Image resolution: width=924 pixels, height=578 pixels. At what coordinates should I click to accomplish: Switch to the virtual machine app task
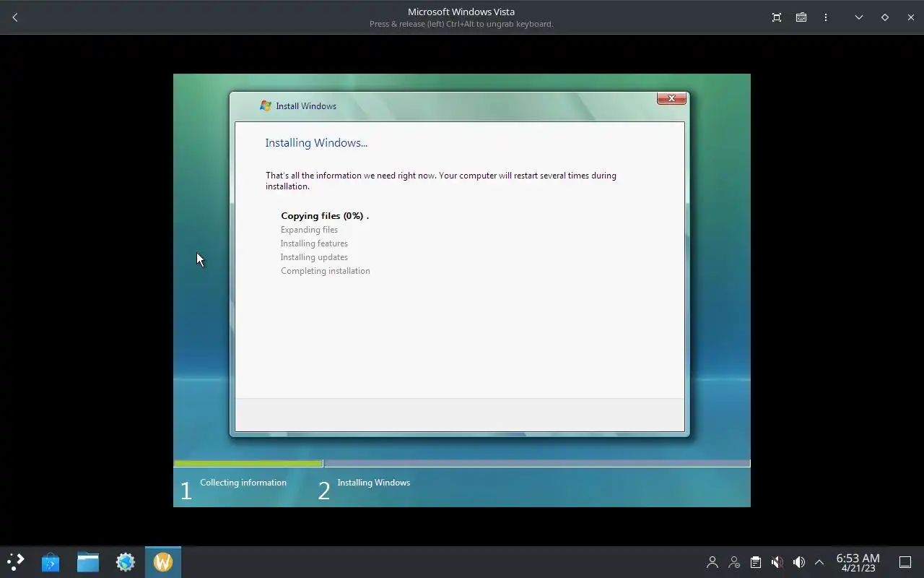163,561
